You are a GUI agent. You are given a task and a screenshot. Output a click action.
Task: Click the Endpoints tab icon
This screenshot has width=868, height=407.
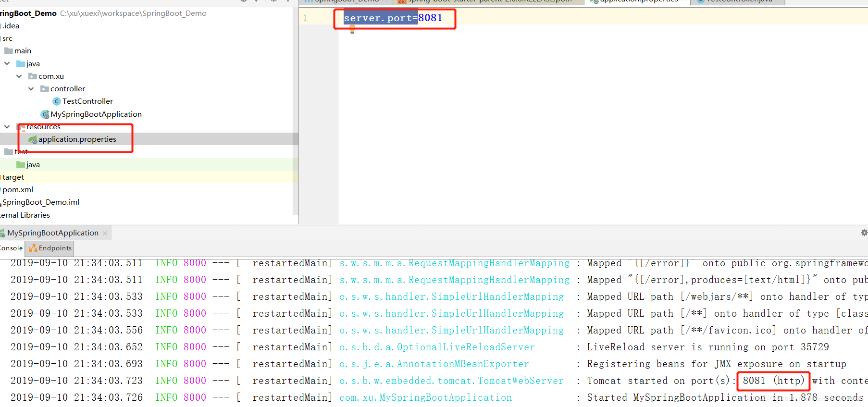click(x=33, y=248)
